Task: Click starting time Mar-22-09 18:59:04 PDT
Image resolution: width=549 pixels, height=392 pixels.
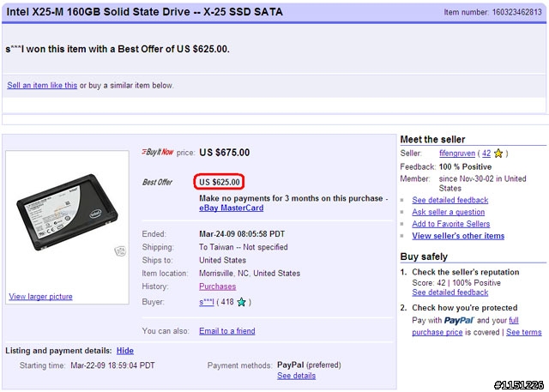Action: (x=112, y=365)
